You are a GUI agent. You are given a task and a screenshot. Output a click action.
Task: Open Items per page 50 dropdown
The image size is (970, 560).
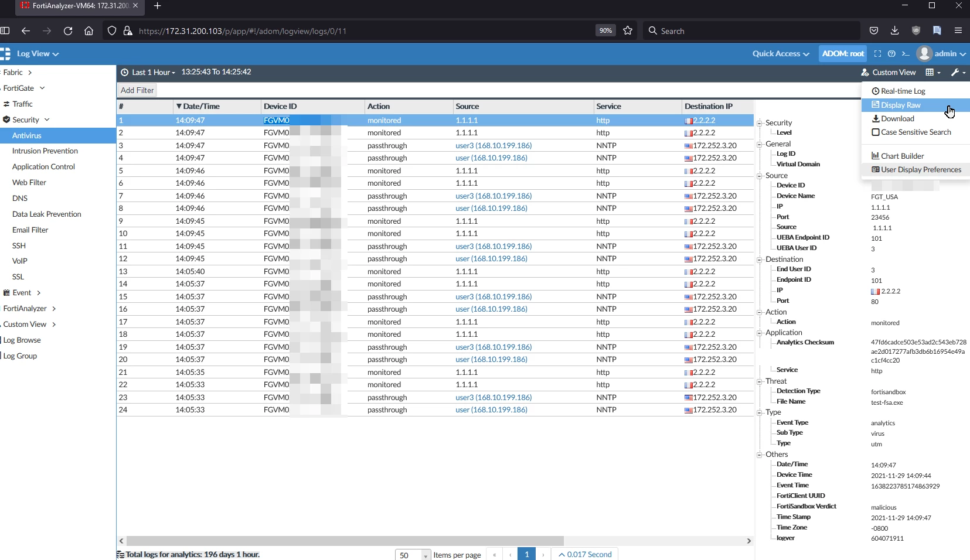(x=413, y=555)
